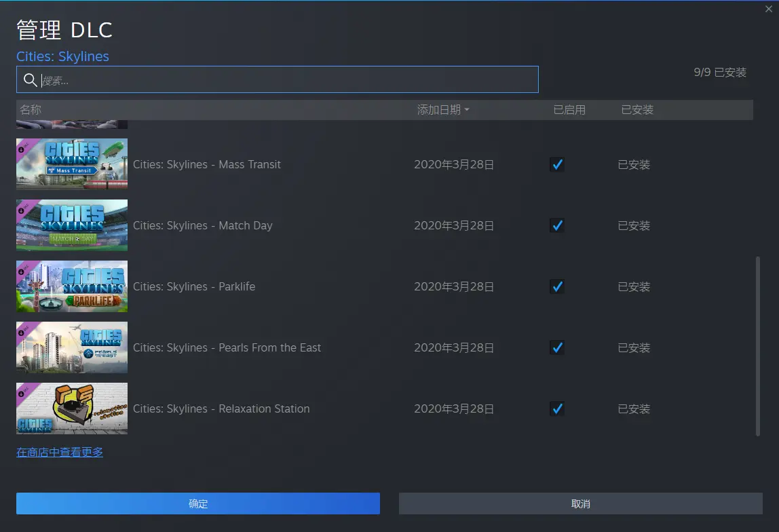Open Pearls From the East thumbnail
Screen dimensions: 779x532
pyautogui.click(x=72, y=347)
